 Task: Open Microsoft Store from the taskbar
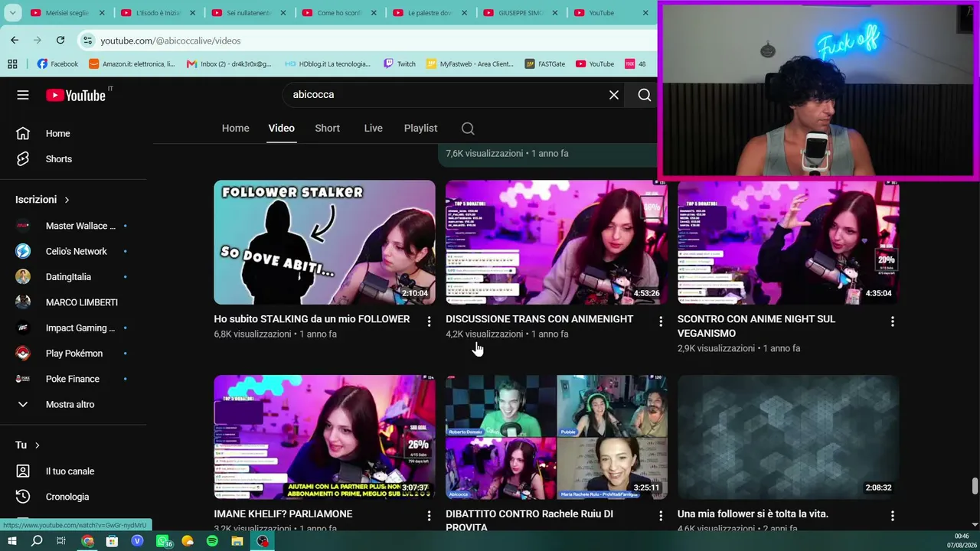click(x=112, y=541)
